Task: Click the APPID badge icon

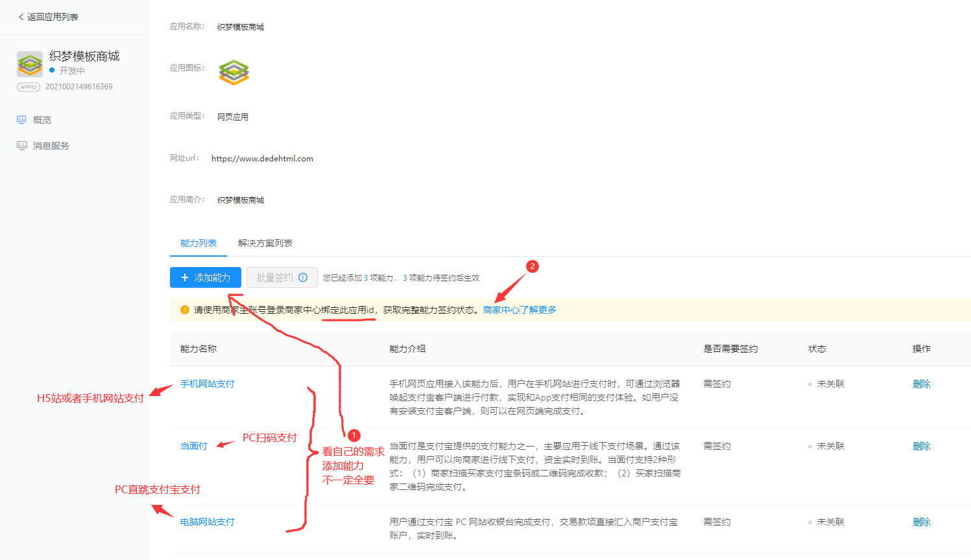Action: (29, 87)
